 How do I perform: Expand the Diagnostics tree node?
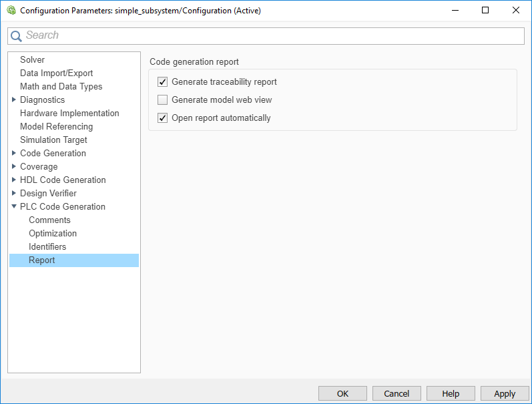[x=14, y=99]
